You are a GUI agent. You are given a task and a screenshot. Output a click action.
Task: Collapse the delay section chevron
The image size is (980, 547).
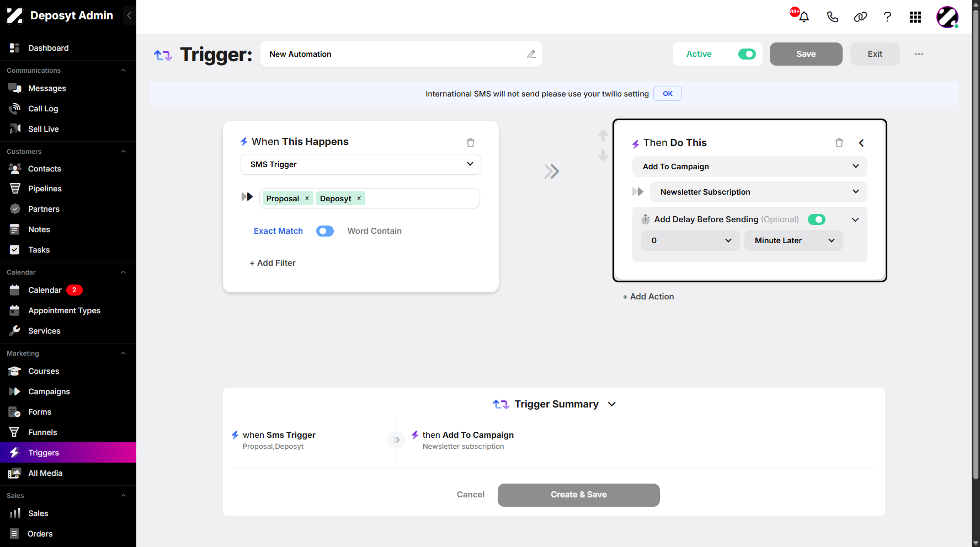(x=855, y=219)
